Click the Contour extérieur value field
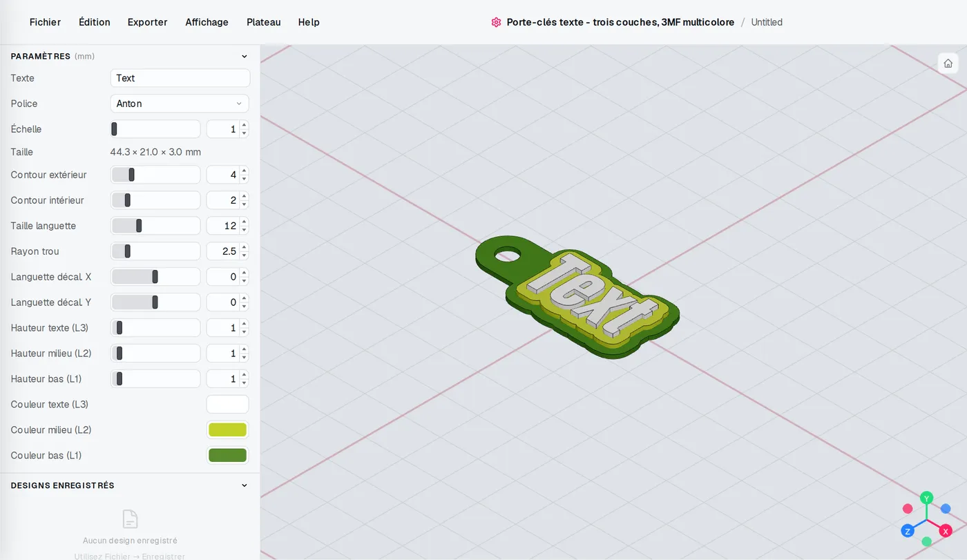The image size is (967, 560). [222, 175]
